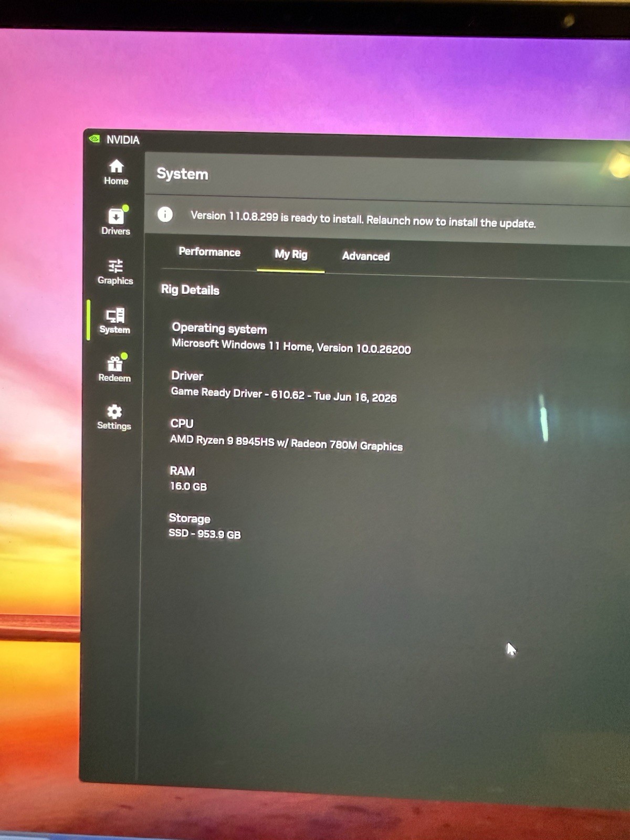630x840 pixels.
Task: Switch to the Advanced tab
Action: pos(366,256)
